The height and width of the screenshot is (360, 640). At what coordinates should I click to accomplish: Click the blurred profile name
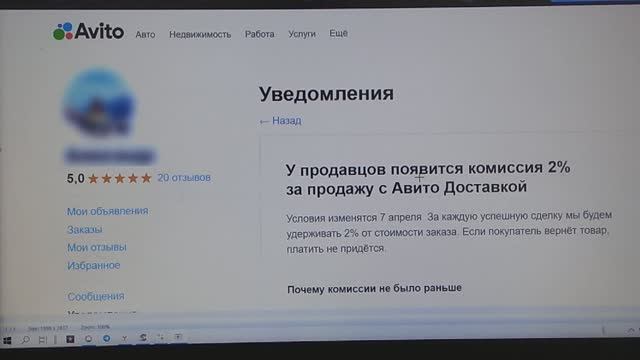[110, 156]
